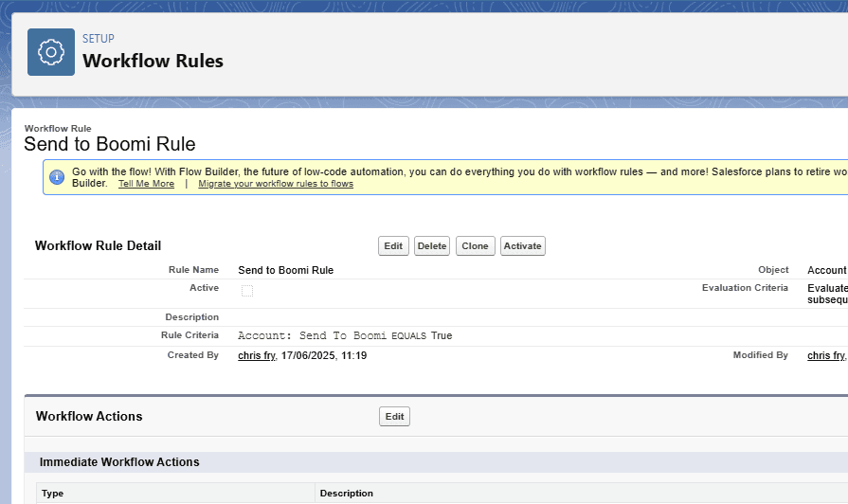
Task: Click the Send to Boomi Rule heading
Action: pyautogui.click(x=109, y=145)
